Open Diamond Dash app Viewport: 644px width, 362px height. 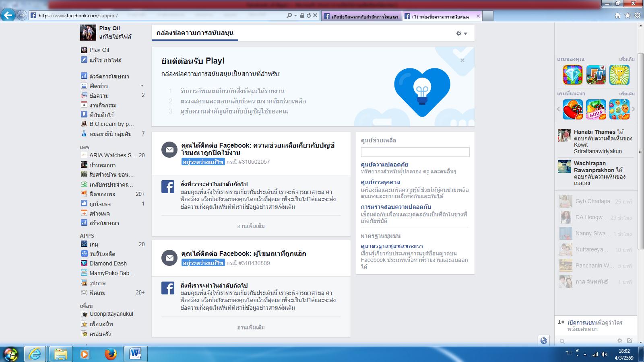[x=108, y=263]
